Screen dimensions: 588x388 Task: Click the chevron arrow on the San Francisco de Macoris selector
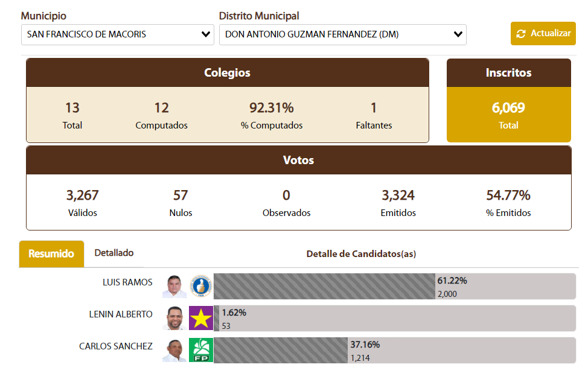click(206, 34)
